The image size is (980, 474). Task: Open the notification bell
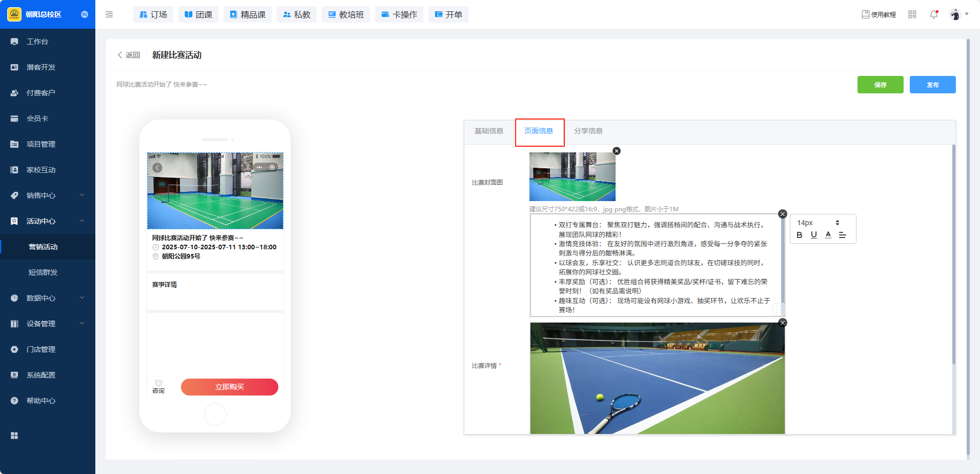tap(934, 14)
